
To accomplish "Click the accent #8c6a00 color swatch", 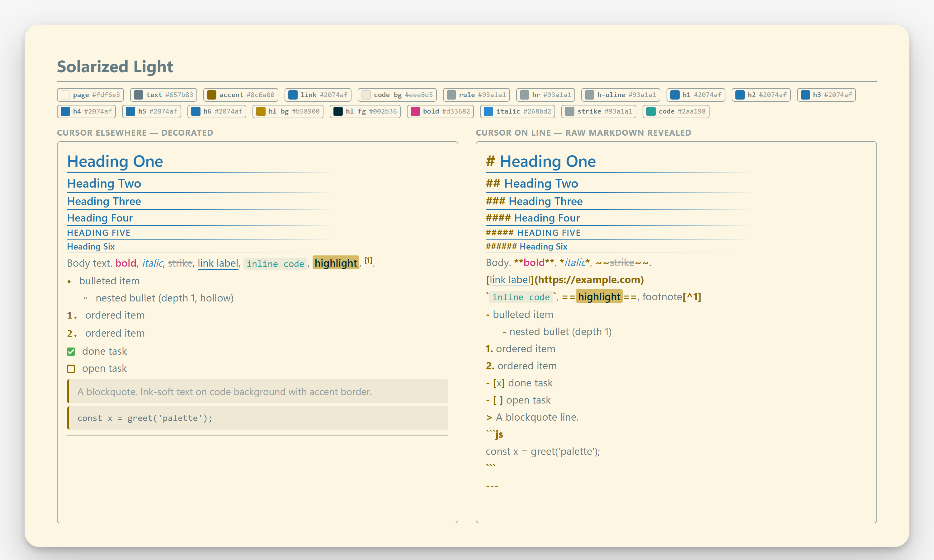I will click(241, 95).
